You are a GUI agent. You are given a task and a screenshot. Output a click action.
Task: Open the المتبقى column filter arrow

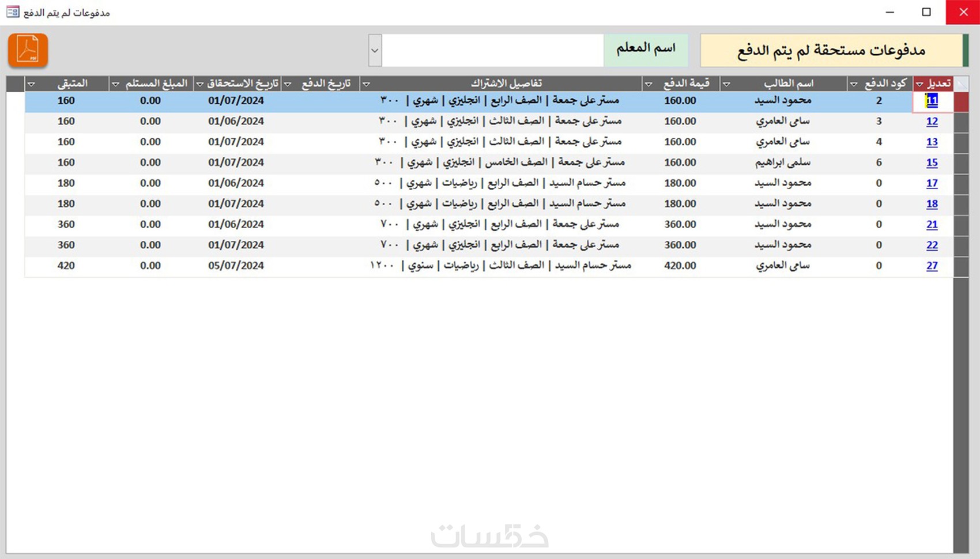point(31,84)
